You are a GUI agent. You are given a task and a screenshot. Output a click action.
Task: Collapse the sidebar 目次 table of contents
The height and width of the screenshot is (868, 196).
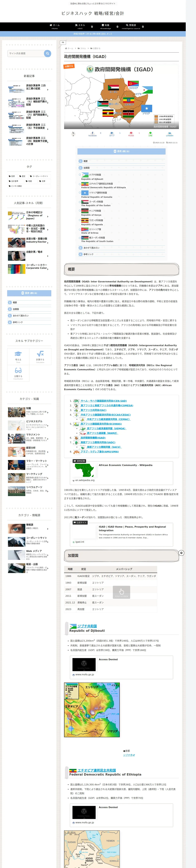[29, 293]
